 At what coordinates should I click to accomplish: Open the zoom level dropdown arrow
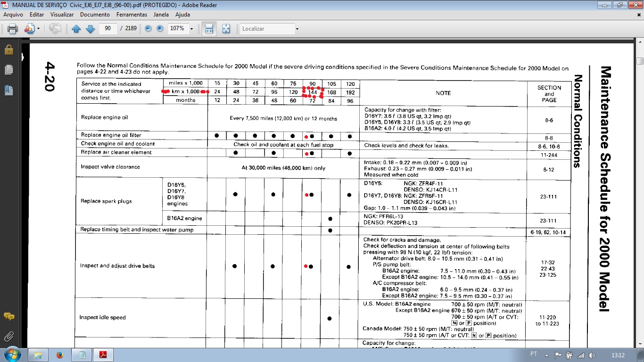191,29
